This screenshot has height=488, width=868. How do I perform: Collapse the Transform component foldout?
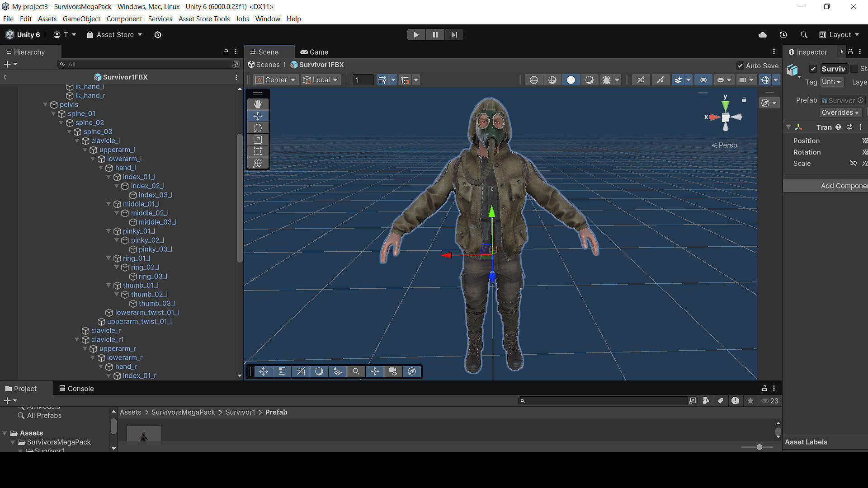tap(788, 127)
